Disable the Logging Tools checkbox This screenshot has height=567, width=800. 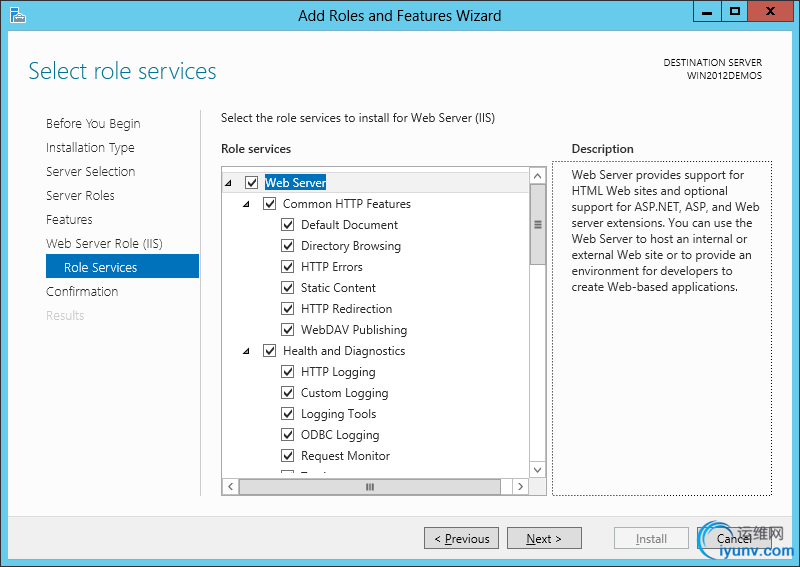(288, 413)
